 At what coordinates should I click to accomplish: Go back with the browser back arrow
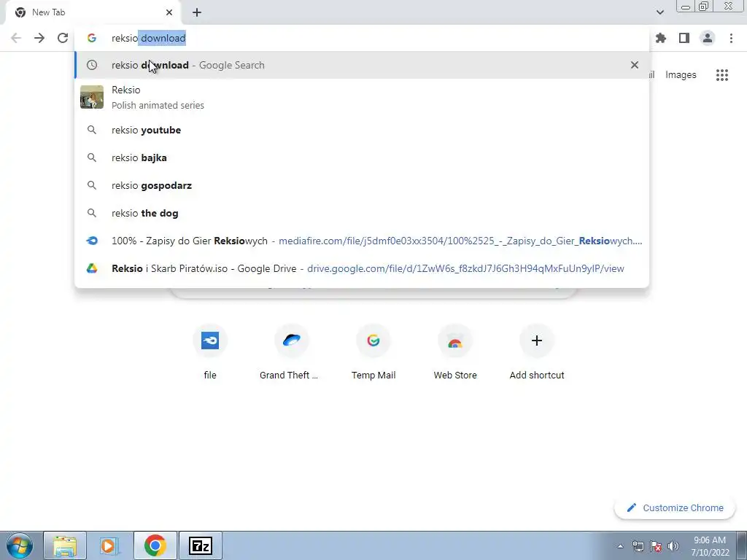[16, 38]
